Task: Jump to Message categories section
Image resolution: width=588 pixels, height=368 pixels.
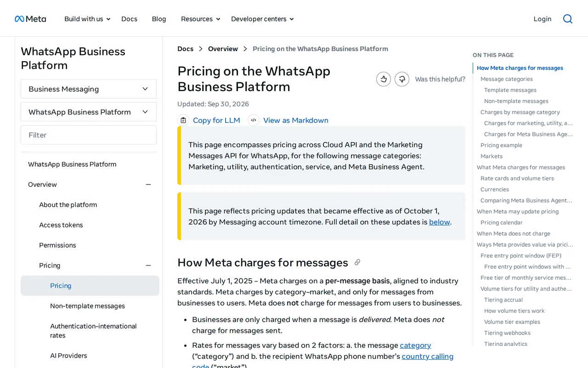Action: (507, 79)
